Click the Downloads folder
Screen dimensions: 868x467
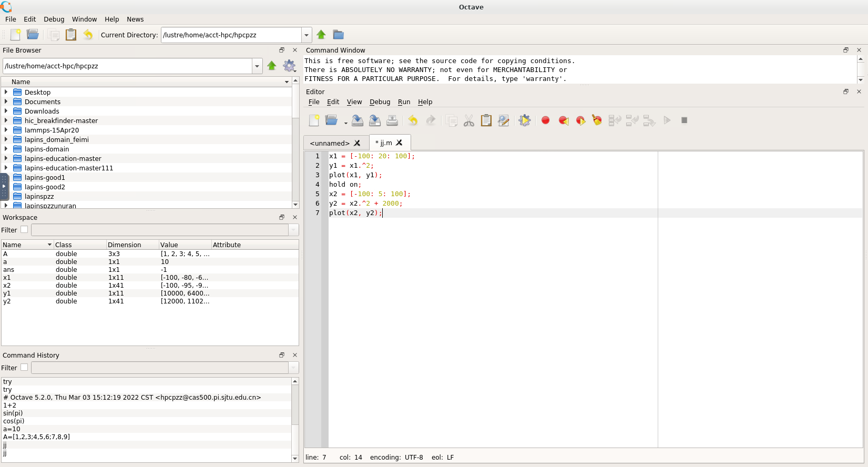tap(42, 111)
